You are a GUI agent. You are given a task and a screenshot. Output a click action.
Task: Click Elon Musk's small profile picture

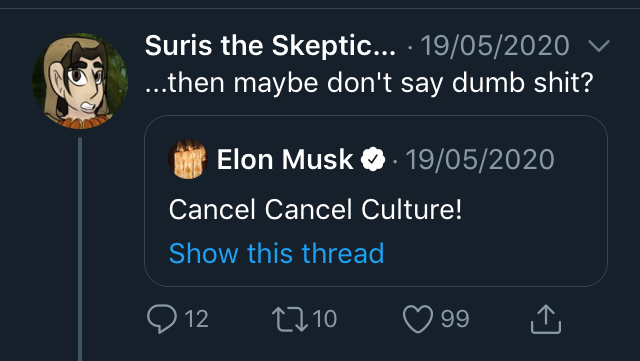(x=188, y=159)
